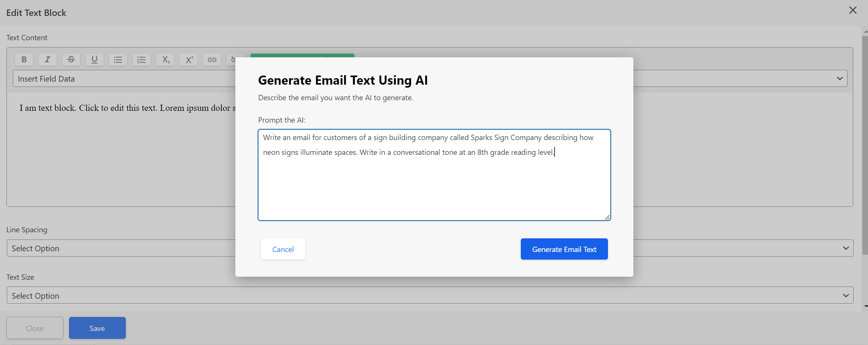
Task: Toggle underline formatting
Action: pos(94,60)
